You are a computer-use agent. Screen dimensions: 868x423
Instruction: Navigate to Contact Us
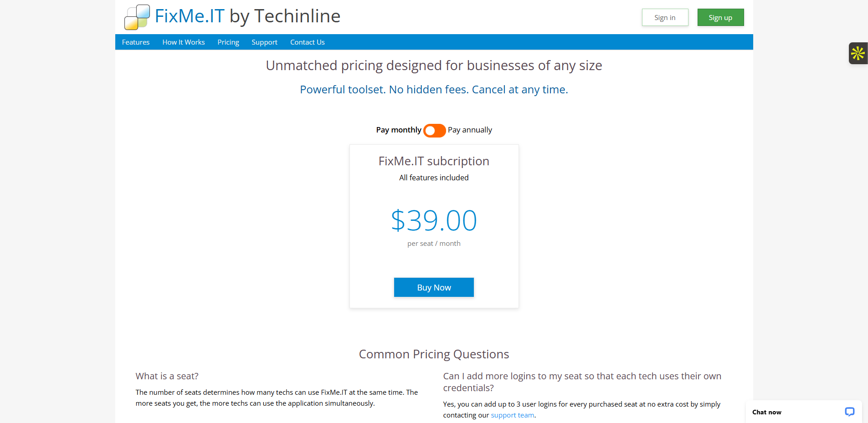(308, 42)
